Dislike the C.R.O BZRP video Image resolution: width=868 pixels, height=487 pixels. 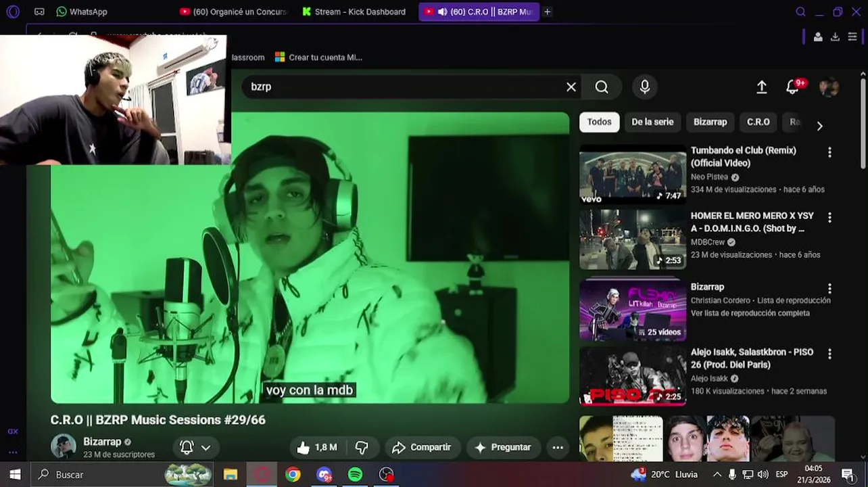(x=362, y=447)
